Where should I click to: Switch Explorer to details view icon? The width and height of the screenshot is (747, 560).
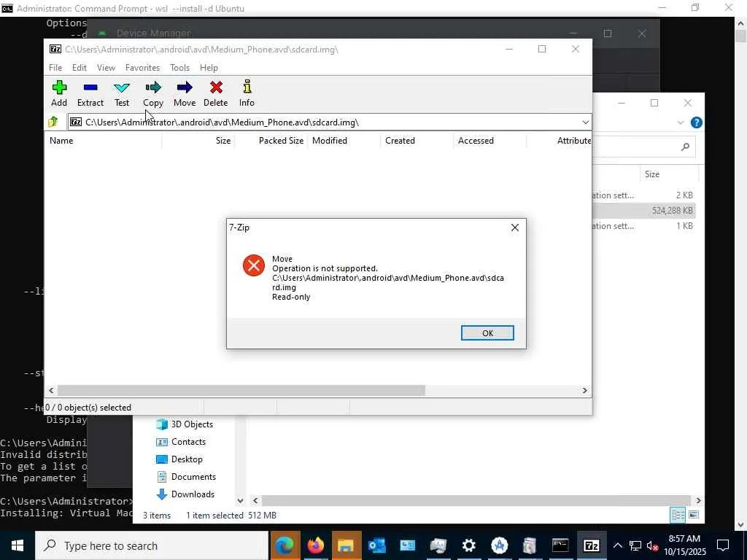coord(678,515)
